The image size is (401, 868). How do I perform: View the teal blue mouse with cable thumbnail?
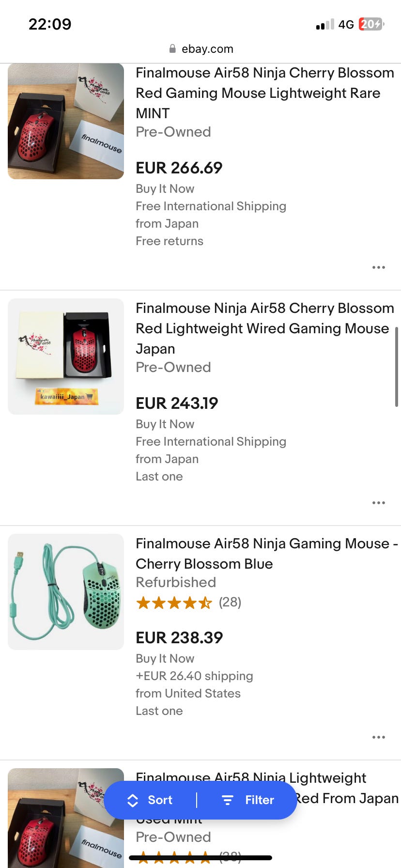66,592
